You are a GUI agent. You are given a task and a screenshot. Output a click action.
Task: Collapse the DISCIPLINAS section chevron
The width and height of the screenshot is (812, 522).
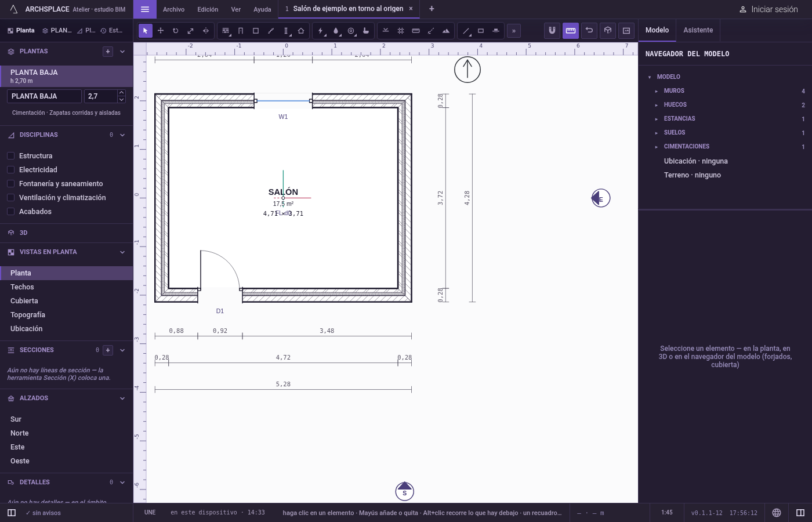[x=122, y=135]
